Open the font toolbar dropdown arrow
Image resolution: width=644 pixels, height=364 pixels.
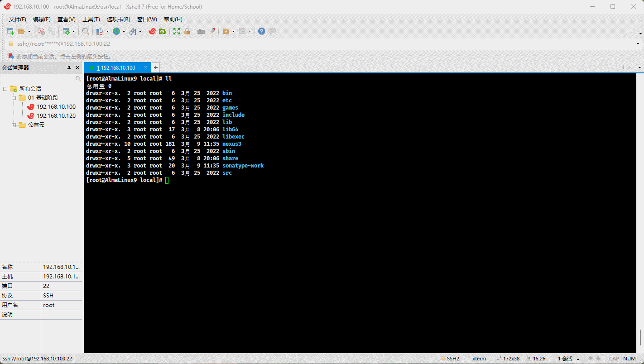(140, 32)
